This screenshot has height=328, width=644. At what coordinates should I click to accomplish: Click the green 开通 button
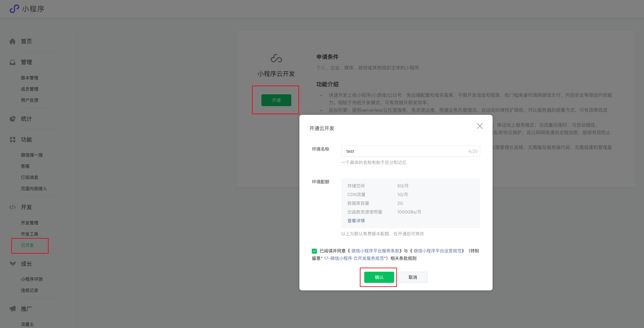click(276, 100)
